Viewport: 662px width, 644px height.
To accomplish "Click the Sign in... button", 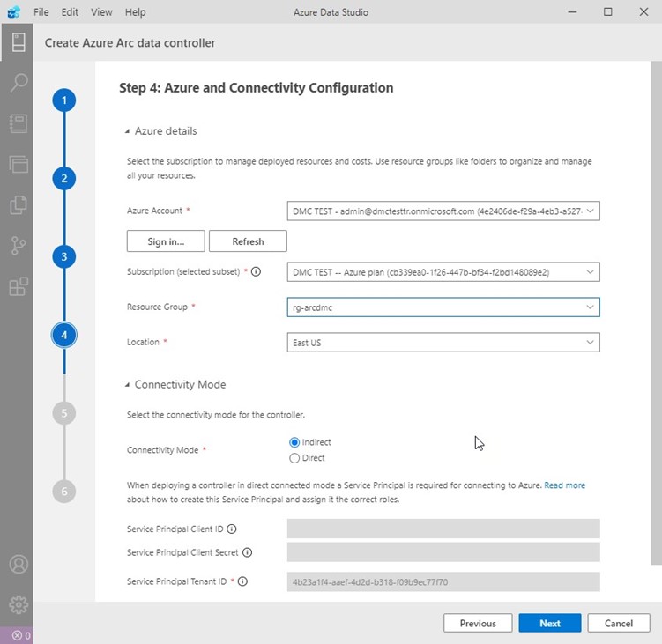I will (166, 241).
